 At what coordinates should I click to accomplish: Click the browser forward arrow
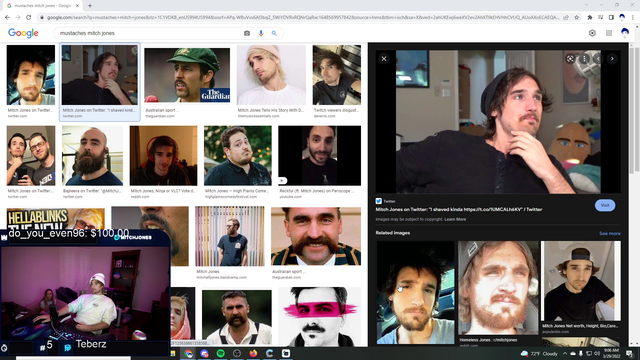(x=18, y=18)
